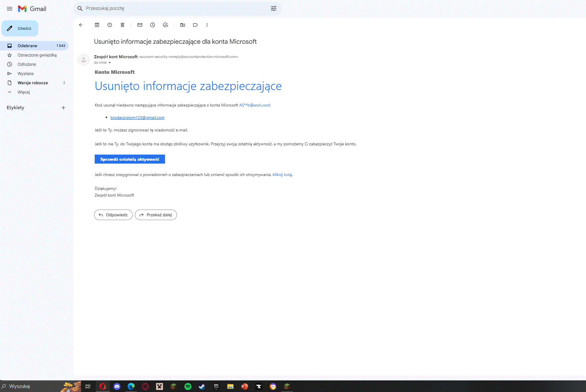This screenshot has height=392, width=586.
Task: Open File Explorer from the taskbar
Action: (x=230, y=386)
